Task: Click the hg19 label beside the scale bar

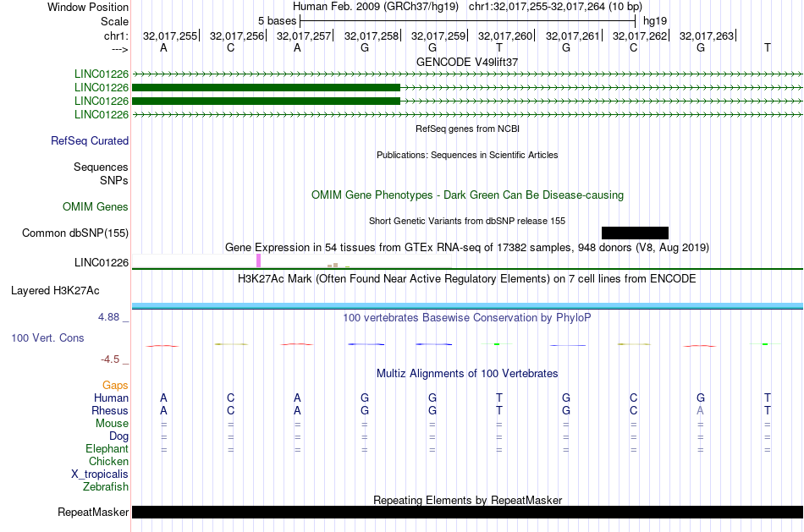Action: click(x=655, y=21)
